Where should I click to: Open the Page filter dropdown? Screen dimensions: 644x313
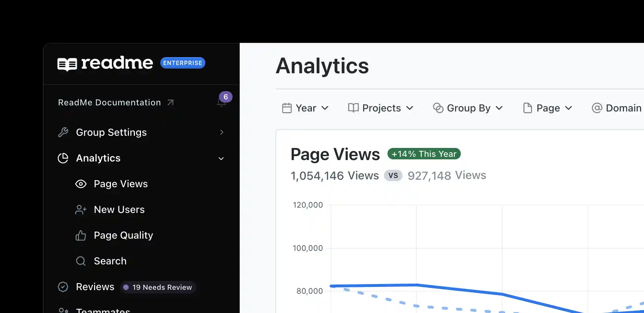(x=548, y=108)
